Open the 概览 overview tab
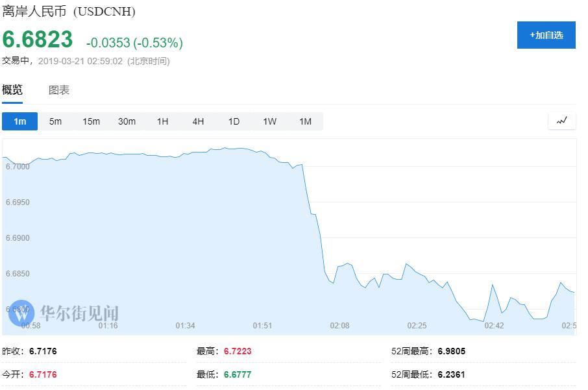This screenshot has height=390, width=588. (12, 90)
